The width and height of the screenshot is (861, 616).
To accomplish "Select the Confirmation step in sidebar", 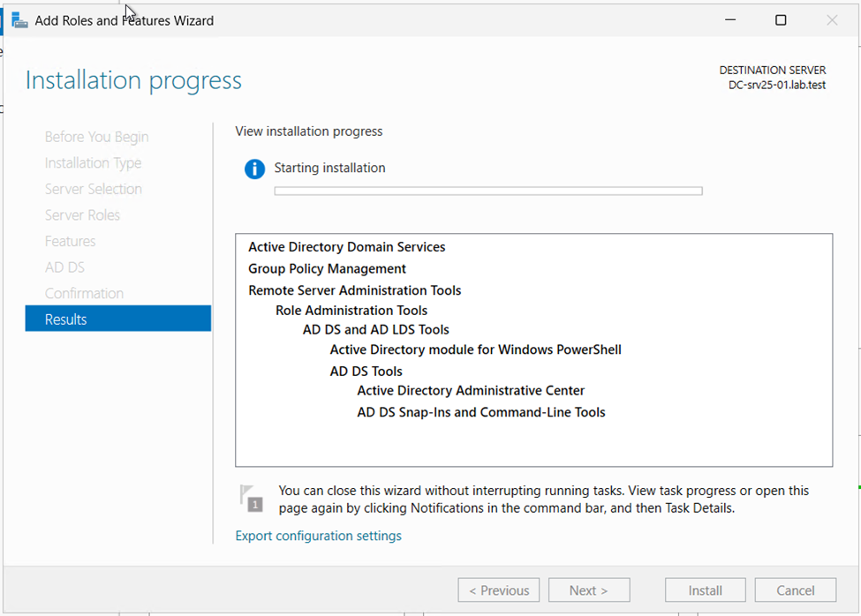I will 84,293.
